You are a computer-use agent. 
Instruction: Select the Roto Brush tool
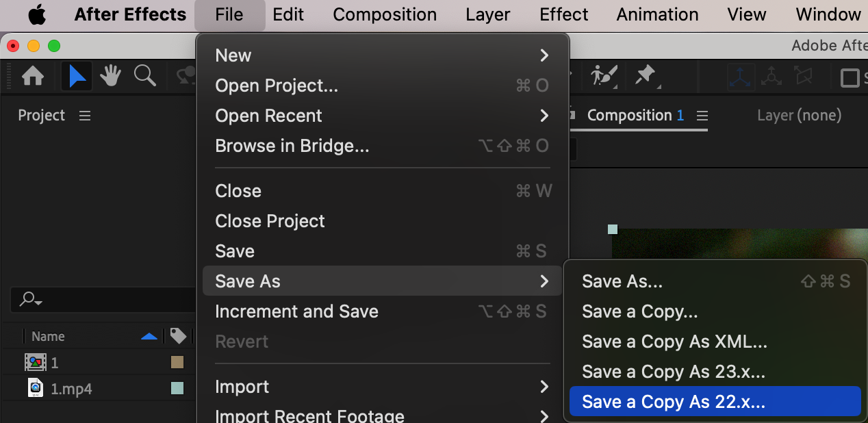(604, 76)
